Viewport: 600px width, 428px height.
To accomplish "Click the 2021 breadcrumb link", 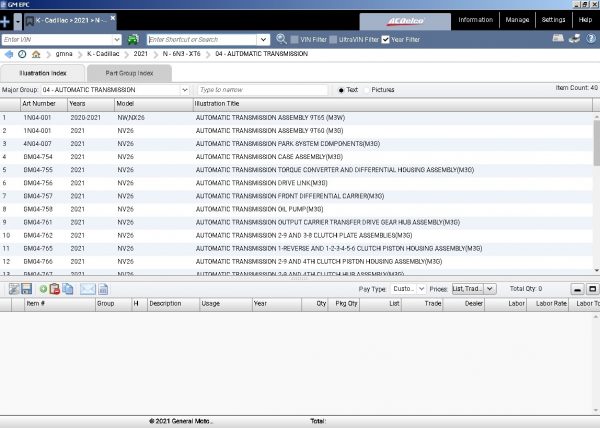I will pyautogui.click(x=140, y=54).
